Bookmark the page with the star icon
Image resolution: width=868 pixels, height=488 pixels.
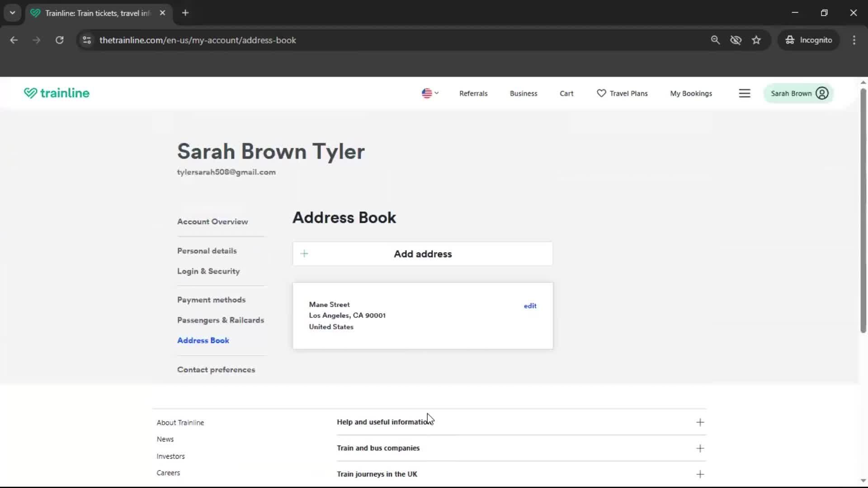[756, 40]
